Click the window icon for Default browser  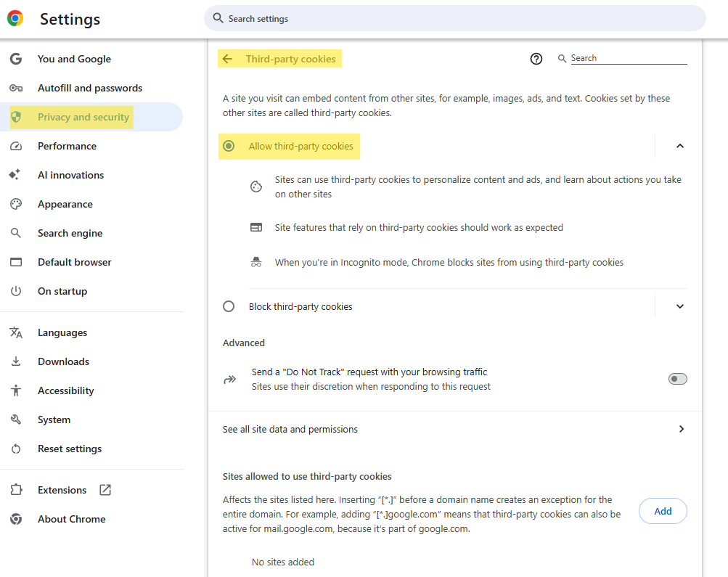click(16, 262)
